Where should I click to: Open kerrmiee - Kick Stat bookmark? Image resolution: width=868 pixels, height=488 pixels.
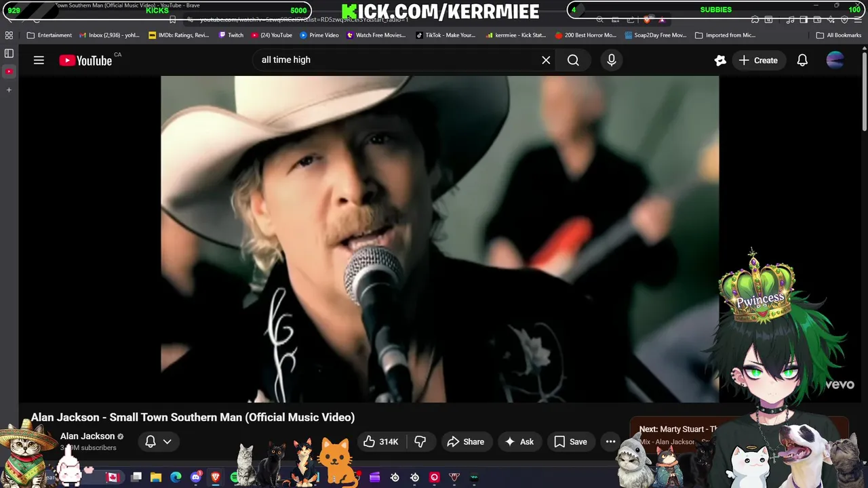516,35
